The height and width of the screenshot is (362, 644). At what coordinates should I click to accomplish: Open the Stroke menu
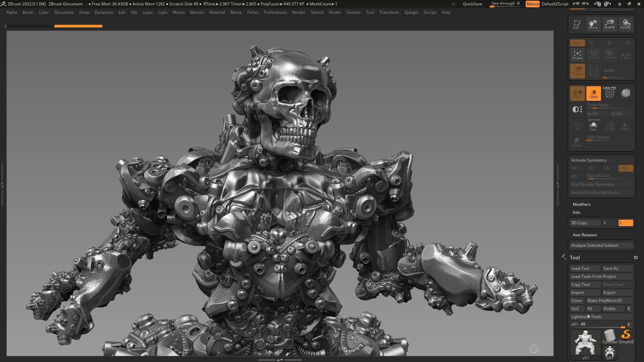coord(334,12)
